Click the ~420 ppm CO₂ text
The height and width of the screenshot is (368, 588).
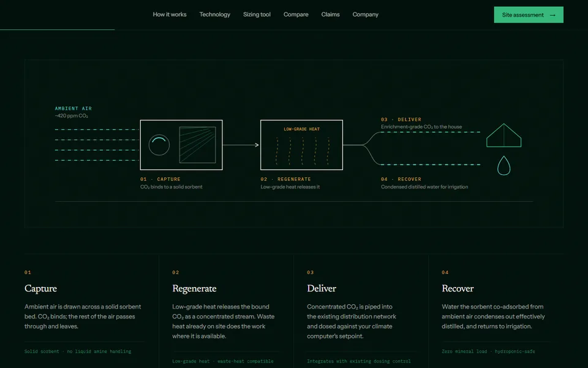(71, 116)
